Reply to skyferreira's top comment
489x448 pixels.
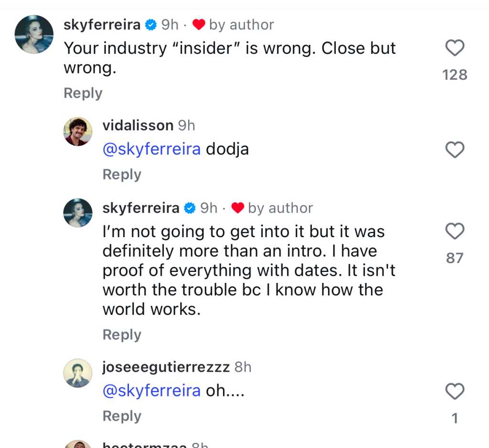click(x=83, y=93)
